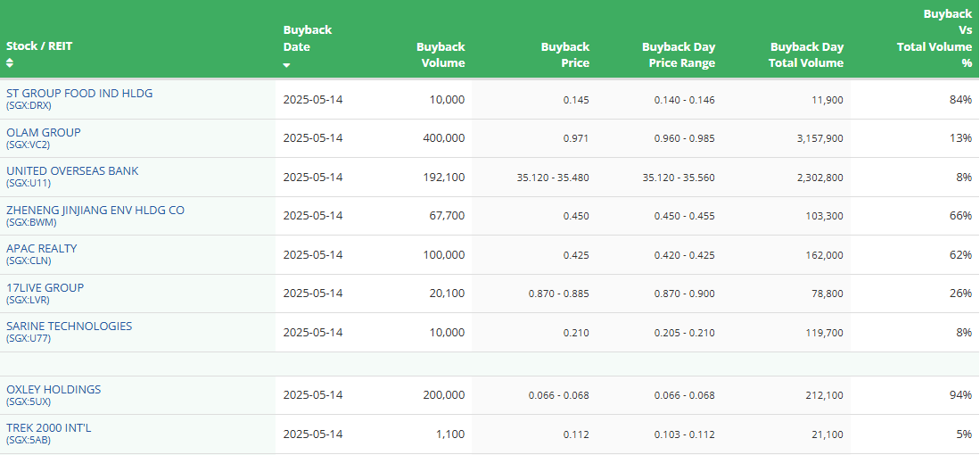Image resolution: width=980 pixels, height=455 pixels.
Task: Click the 5% buyback percentage
Action: [965, 434]
